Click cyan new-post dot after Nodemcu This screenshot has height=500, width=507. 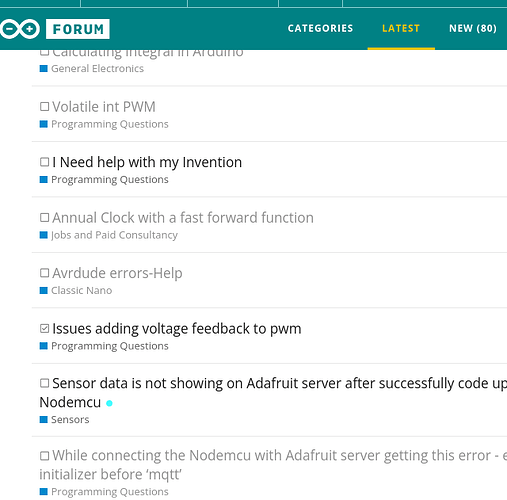109,403
